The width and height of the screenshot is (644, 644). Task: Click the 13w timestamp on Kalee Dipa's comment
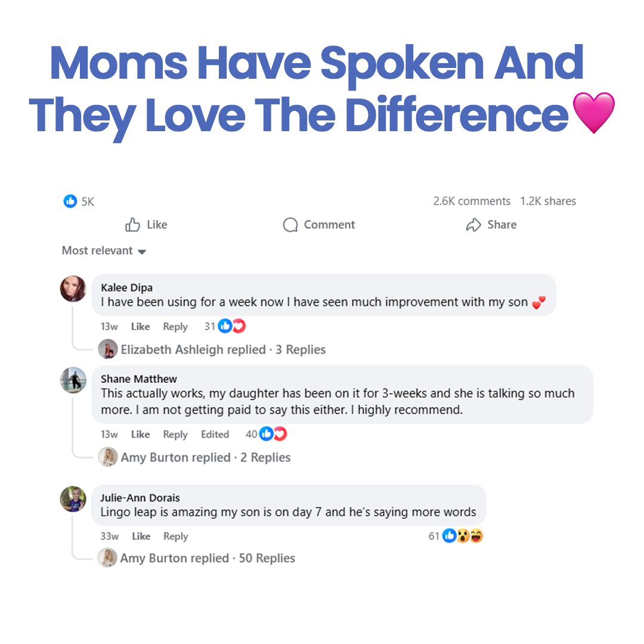[x=109, y=327]
